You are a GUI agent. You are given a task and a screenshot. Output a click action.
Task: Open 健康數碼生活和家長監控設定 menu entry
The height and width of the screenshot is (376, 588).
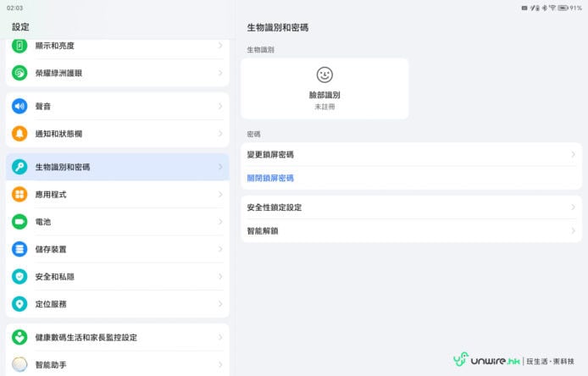(117, 337)
